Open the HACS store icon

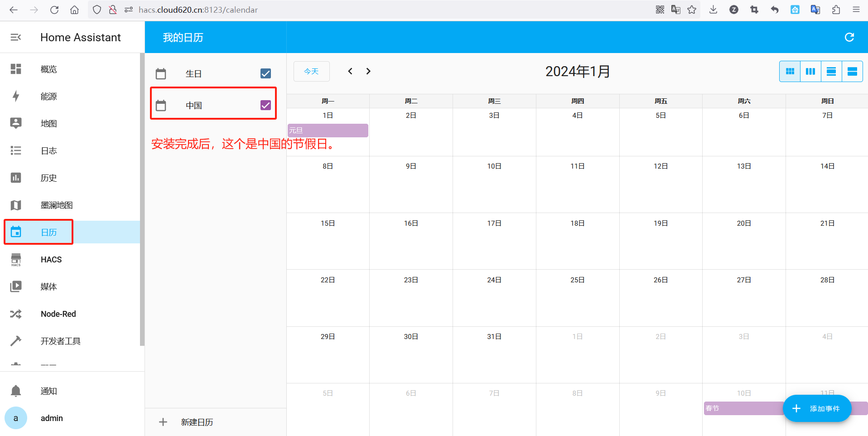pos(16,260)
